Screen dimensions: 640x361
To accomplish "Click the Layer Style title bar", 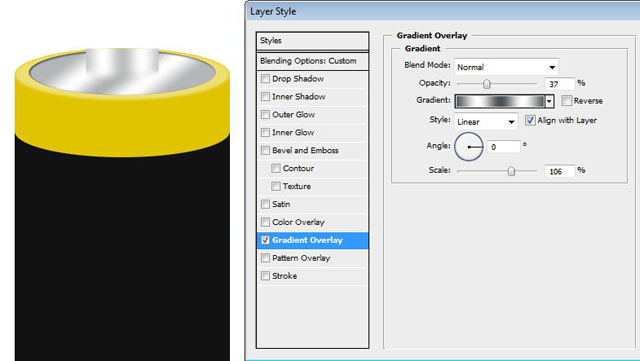I will click(x=443, y=11).
